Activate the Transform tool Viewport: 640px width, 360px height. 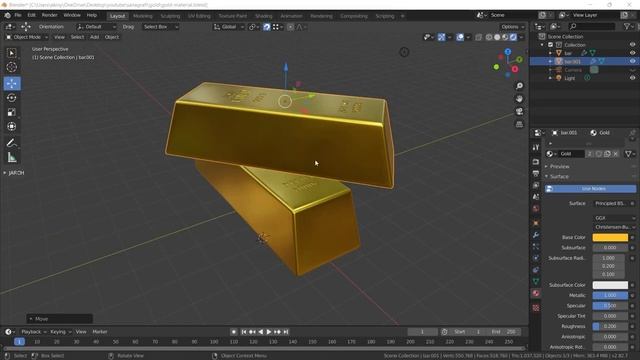[11, 126]
